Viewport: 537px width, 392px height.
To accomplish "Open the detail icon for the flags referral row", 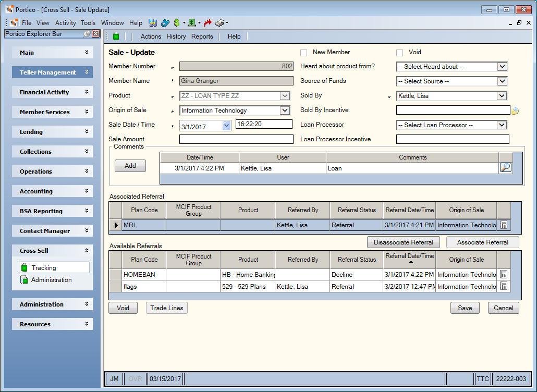I will [504, 286].
